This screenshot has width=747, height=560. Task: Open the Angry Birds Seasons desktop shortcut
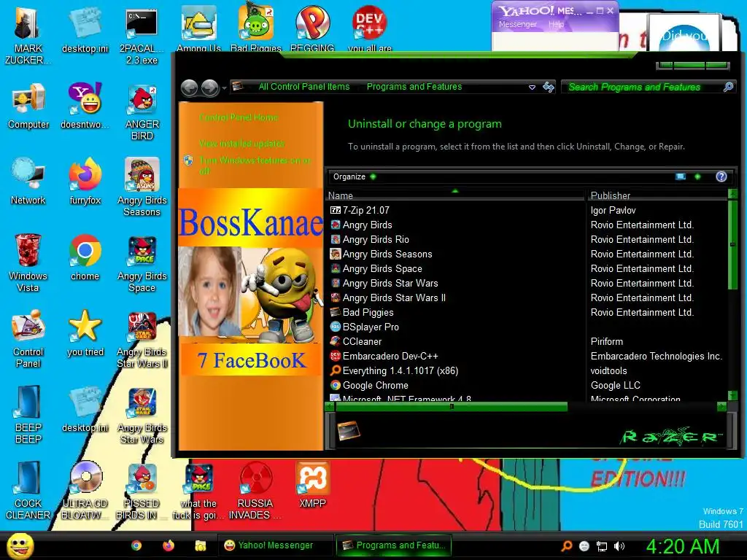tap(142, 187)
